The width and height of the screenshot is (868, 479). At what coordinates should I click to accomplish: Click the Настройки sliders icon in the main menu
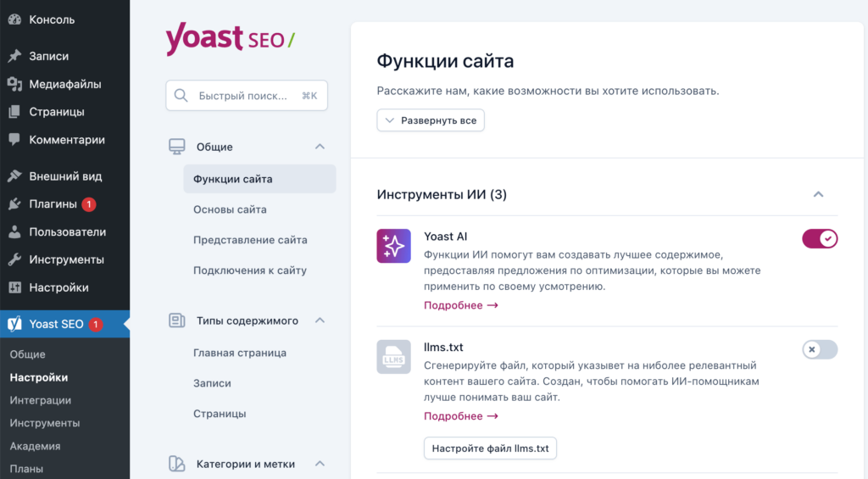14,287
